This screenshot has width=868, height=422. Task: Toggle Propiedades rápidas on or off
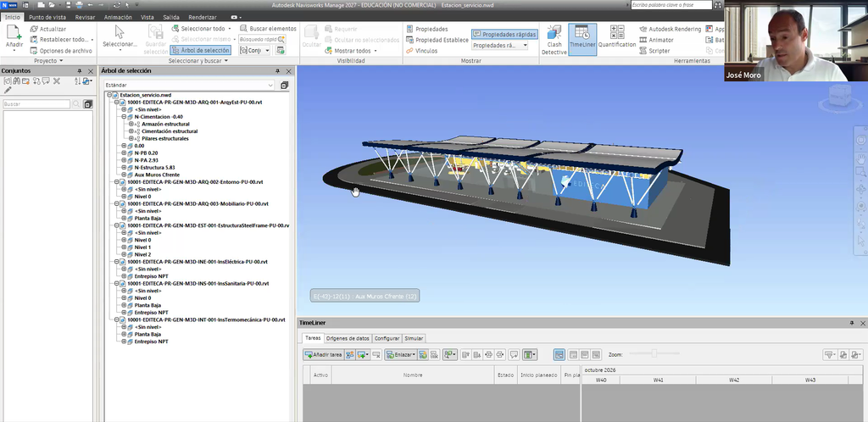click(x=505, y=34)
